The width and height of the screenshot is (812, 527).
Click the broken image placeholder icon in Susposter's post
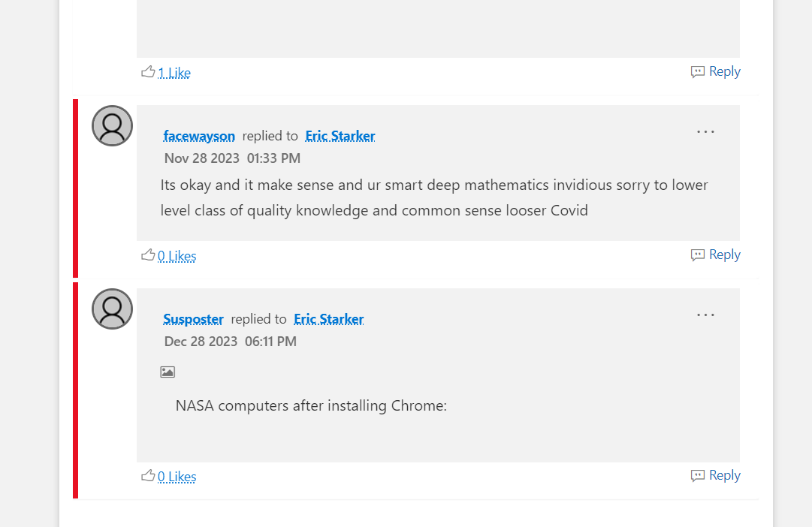(x=167, y=372)
